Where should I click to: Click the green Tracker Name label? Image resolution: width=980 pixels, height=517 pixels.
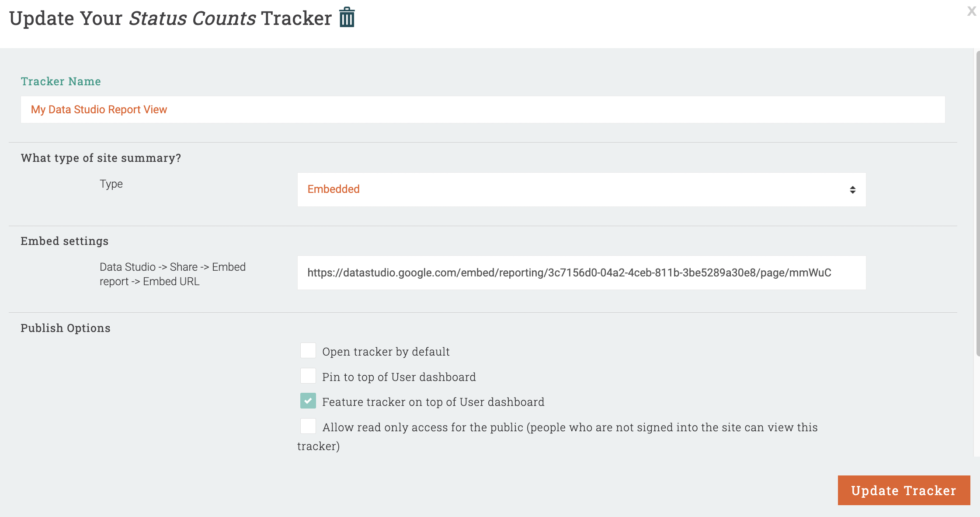point(61,81)
